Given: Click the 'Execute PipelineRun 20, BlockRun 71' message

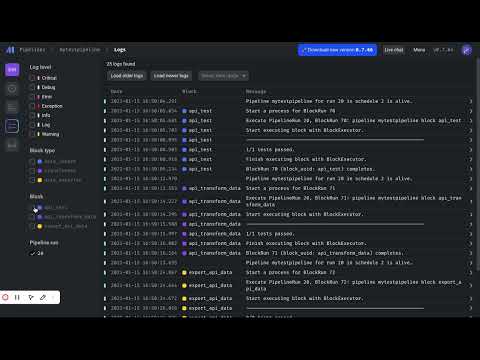Looking at the screenshot, I should (x=353, y=201).
